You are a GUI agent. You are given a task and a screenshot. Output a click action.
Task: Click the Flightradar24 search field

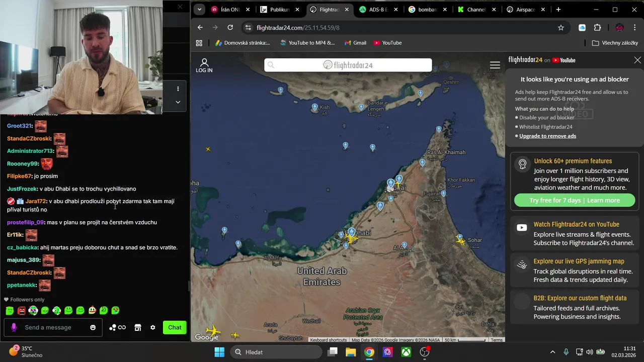point(348,65)
